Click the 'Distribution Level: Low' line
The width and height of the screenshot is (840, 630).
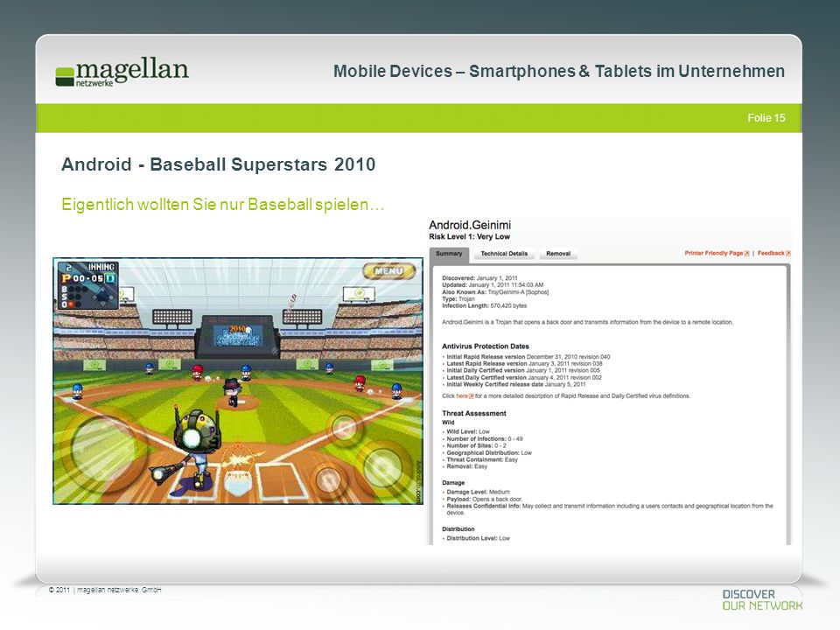pyautogui.click(x=478, y=538)
